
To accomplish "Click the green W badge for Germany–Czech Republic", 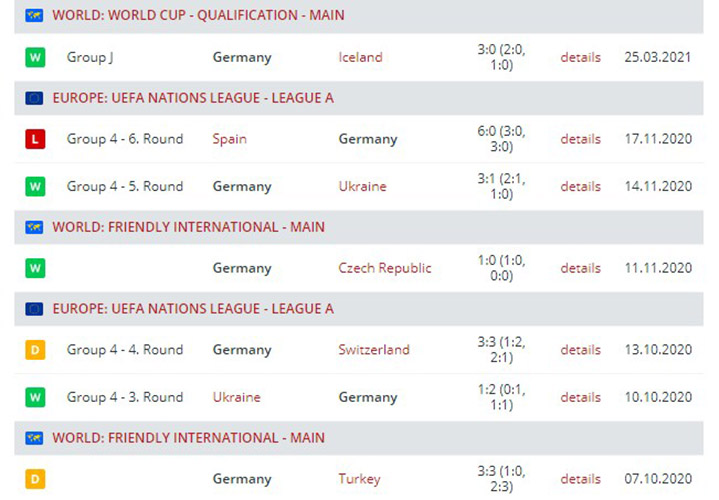I will [35, 268].
